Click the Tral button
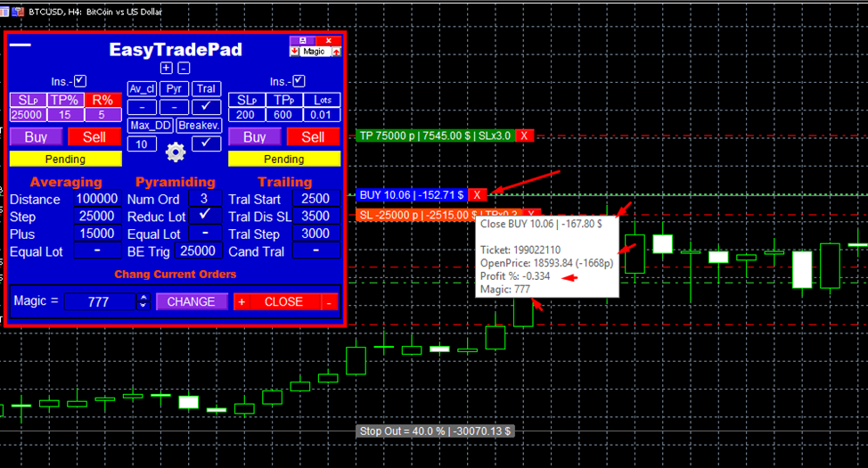868x468 pixels. 206,88
